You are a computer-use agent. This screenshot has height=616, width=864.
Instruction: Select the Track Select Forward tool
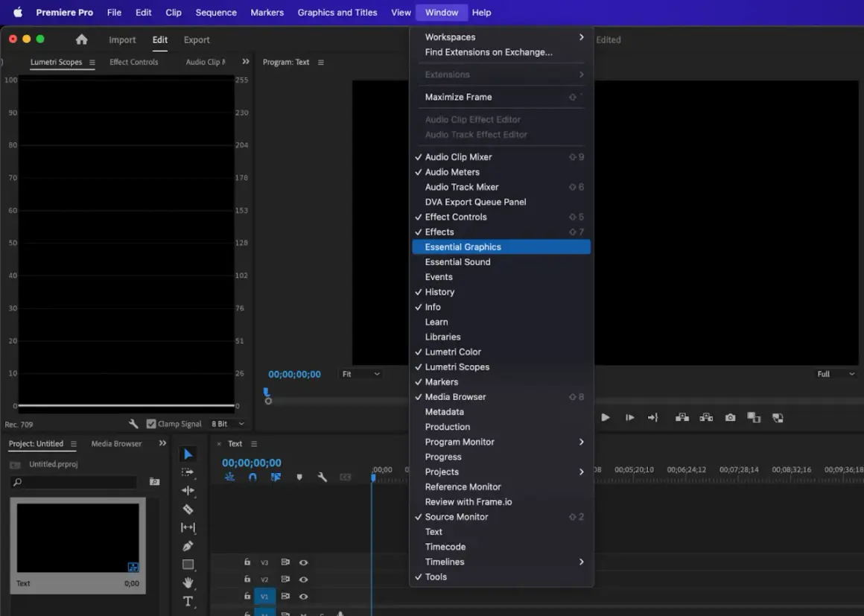click(x=188, y=472)
